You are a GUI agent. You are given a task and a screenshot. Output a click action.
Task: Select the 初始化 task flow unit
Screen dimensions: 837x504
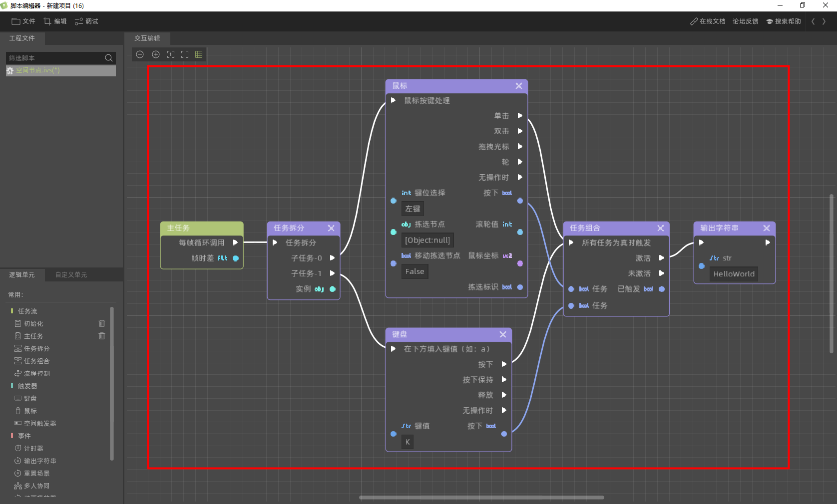29,323
